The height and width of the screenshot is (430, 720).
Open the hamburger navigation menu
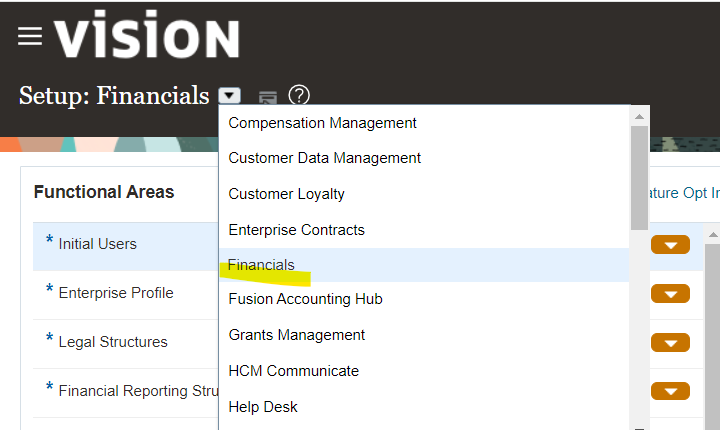[x=30, y=36]
